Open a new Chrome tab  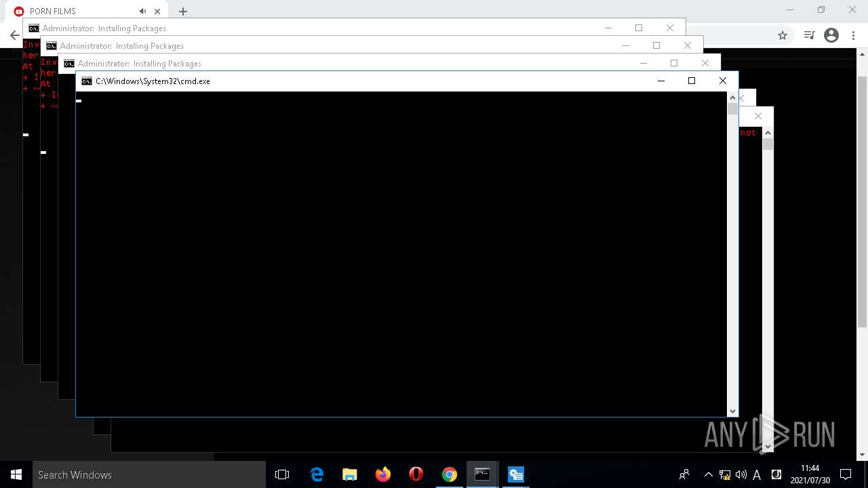183,12
